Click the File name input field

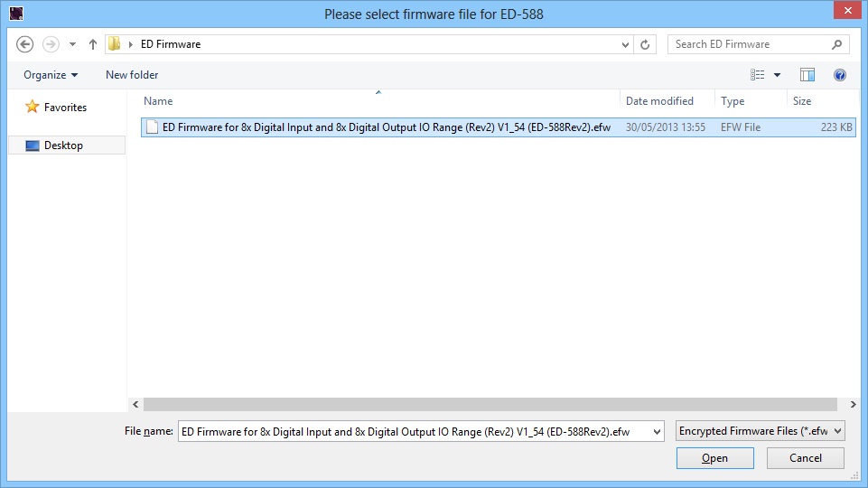pos(414,431)
